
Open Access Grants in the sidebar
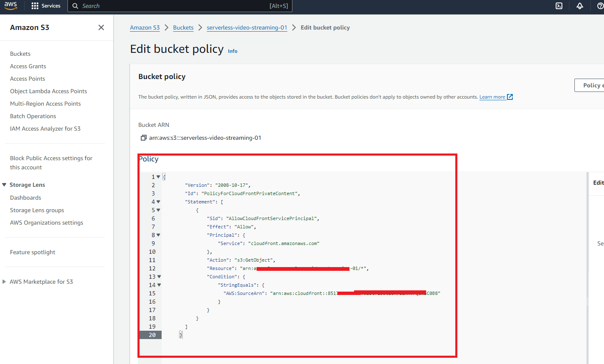(28, 66)
